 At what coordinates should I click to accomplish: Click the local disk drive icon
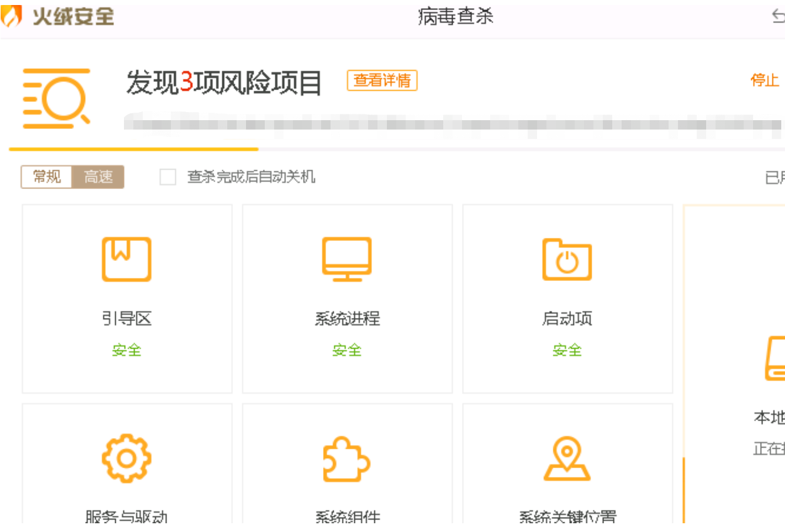click(x=775, y=358)
